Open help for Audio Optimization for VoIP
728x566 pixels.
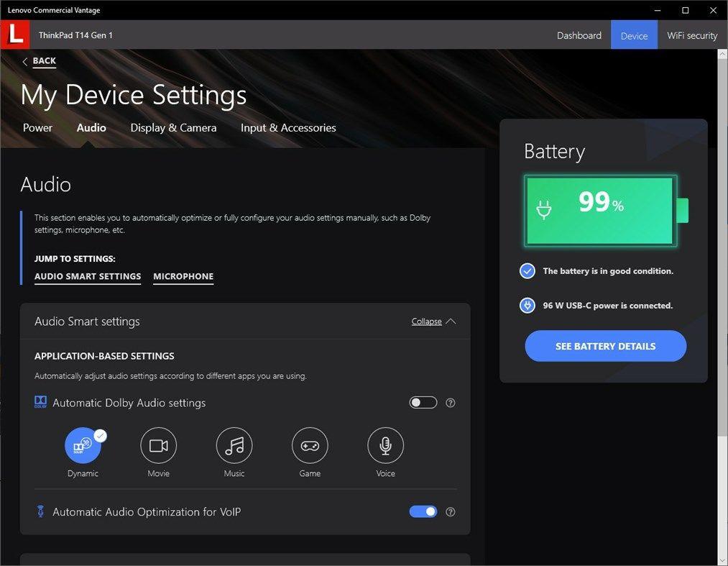click(451, 511)
